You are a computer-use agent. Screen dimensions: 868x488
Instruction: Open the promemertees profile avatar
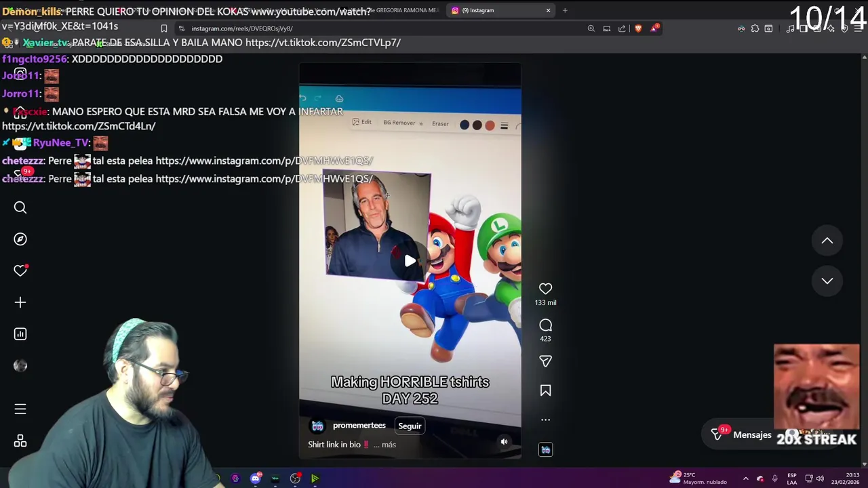click(317, 426)
